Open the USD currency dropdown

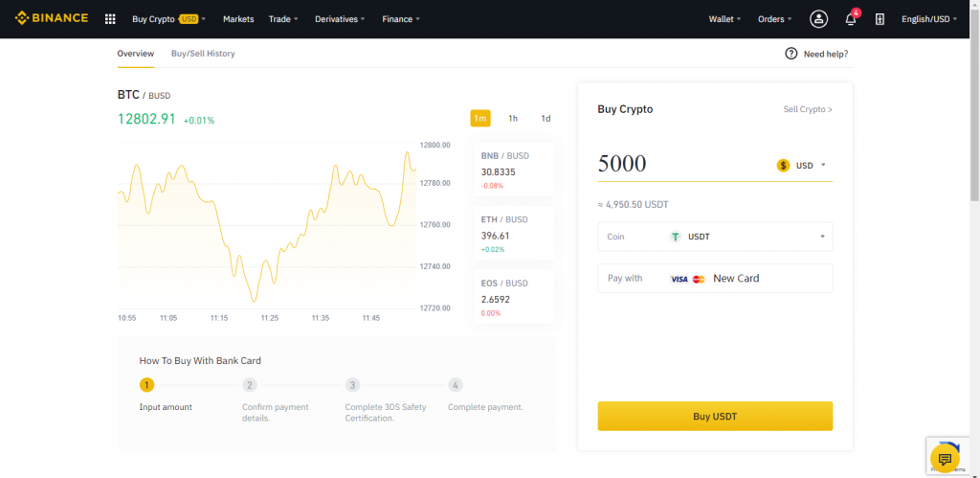click(802, 165)
